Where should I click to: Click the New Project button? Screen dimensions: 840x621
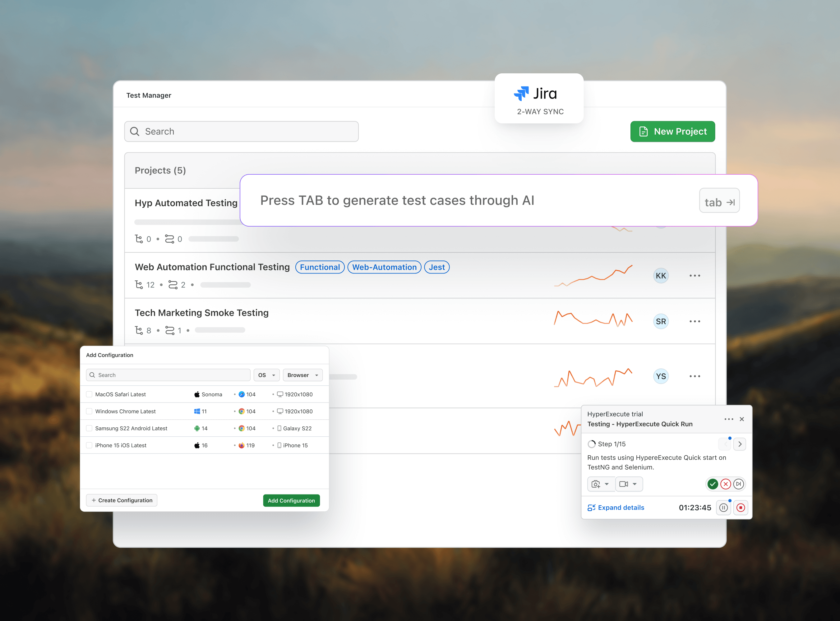[x=673, y=131]
